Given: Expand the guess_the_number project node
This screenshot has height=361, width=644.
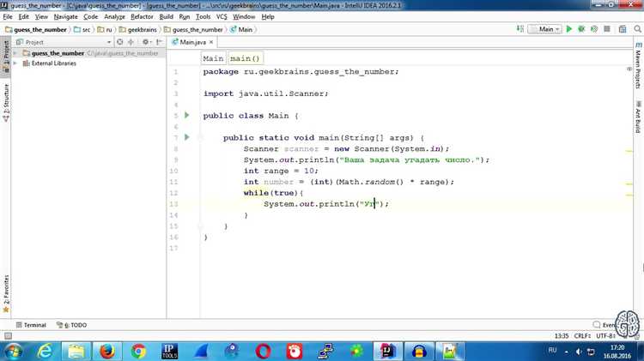Looking at the screenshot, I should click(x=15, y=53).
